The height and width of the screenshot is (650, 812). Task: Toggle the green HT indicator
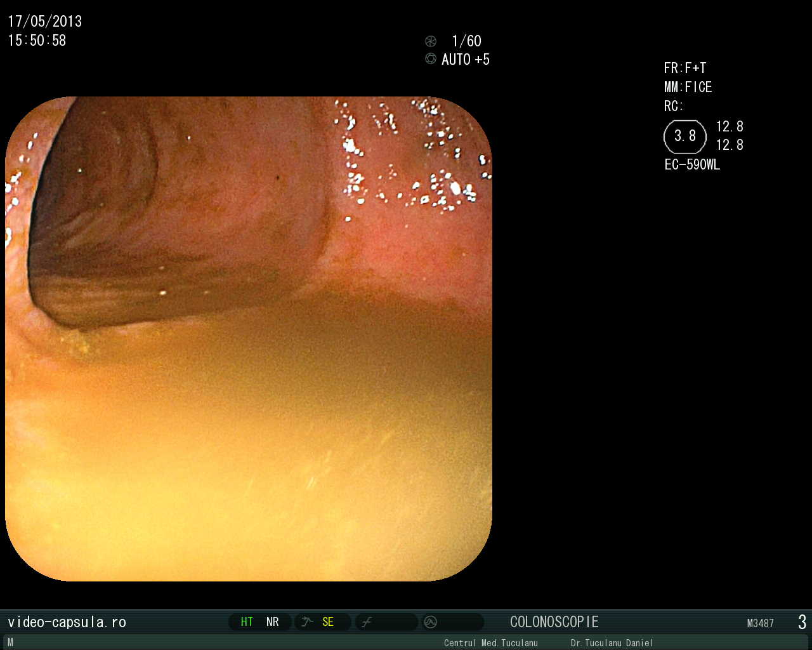click(247, 622)
